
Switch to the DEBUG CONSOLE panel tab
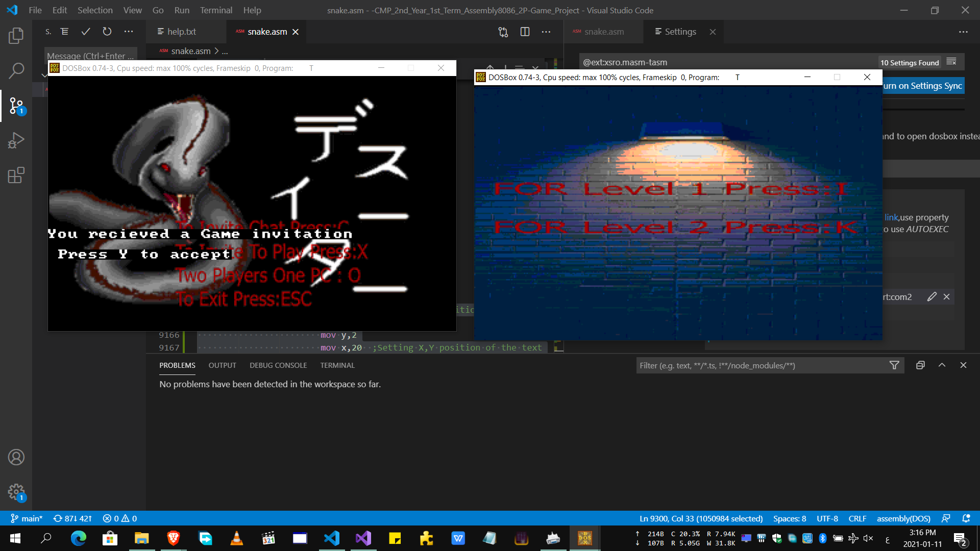[x=278, y=365]
